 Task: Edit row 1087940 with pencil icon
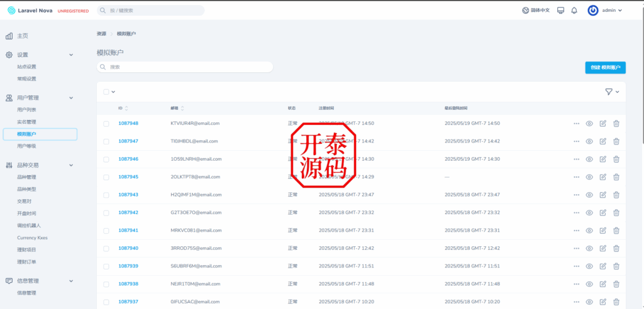[x=603, y=248]
